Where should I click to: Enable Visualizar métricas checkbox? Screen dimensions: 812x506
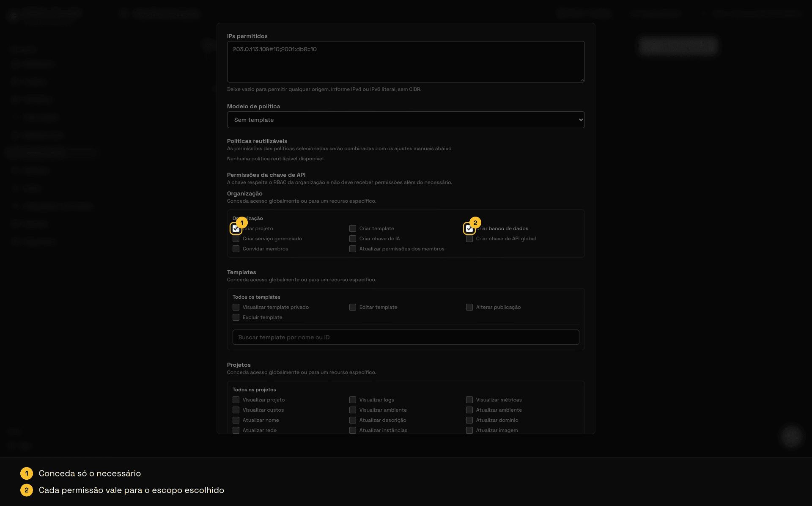pyautogui.click(x=469, y=400)
